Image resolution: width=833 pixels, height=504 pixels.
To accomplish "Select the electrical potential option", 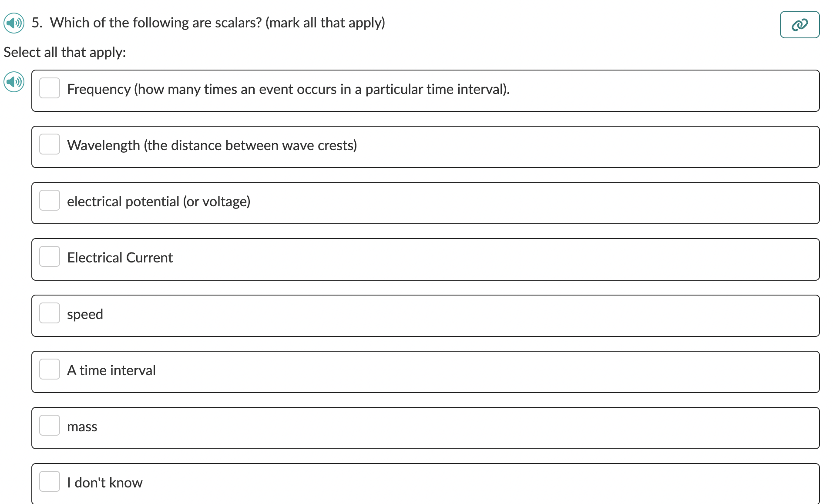I will point(50,200).
